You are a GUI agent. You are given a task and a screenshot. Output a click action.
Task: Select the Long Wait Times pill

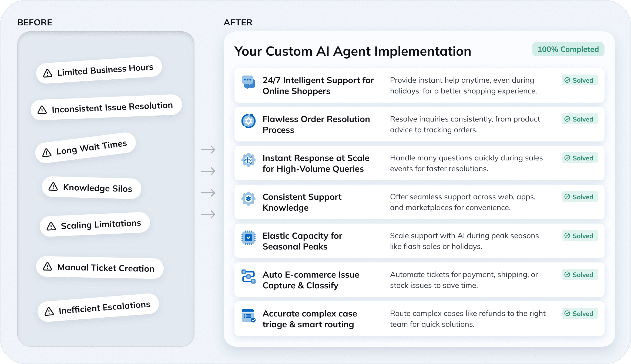(x=85, y=148)
